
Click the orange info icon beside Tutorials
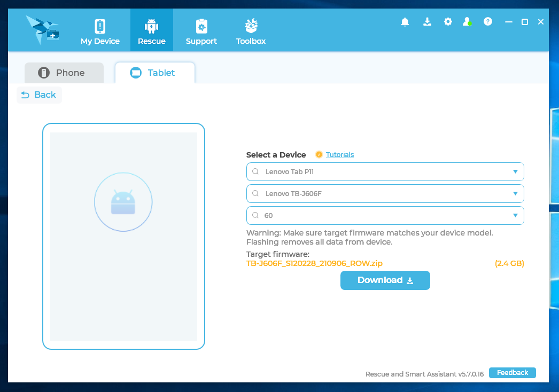pyautogui.click(x=319, y=155)
